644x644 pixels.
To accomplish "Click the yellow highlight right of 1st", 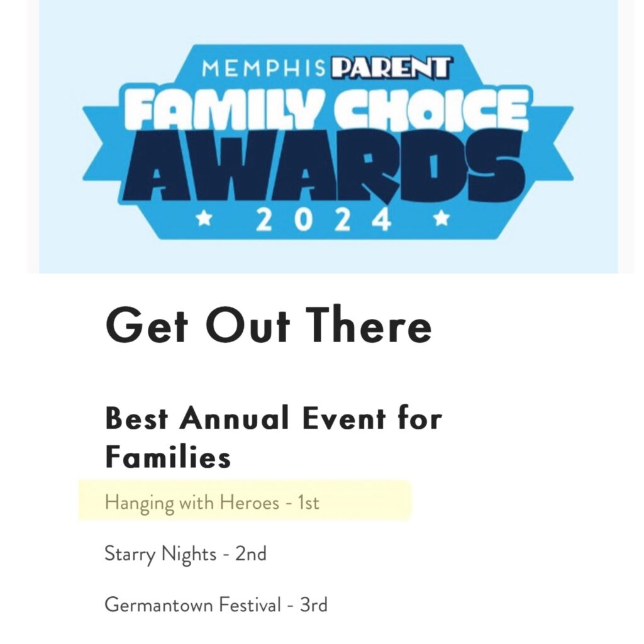I will click(365, 501).
